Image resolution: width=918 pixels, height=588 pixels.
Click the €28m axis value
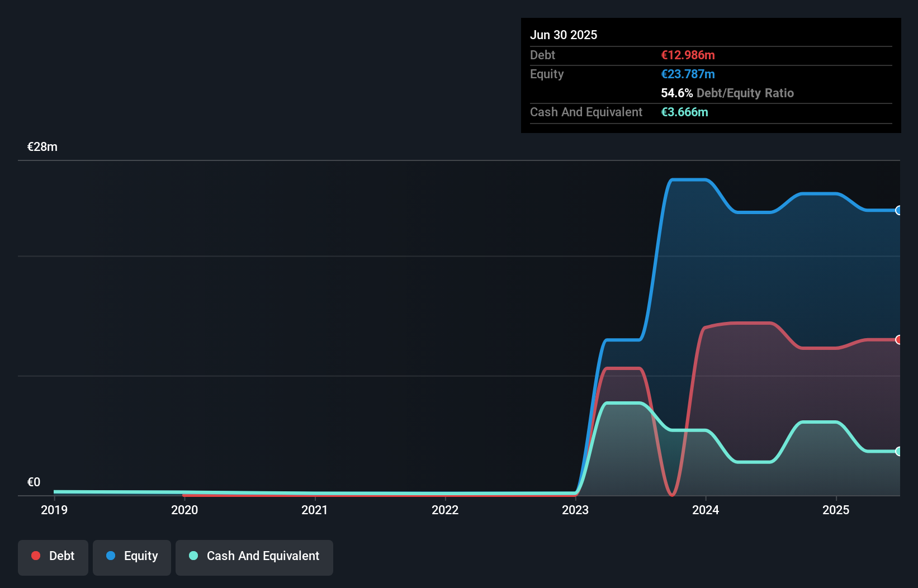click(x=42, y=146)
